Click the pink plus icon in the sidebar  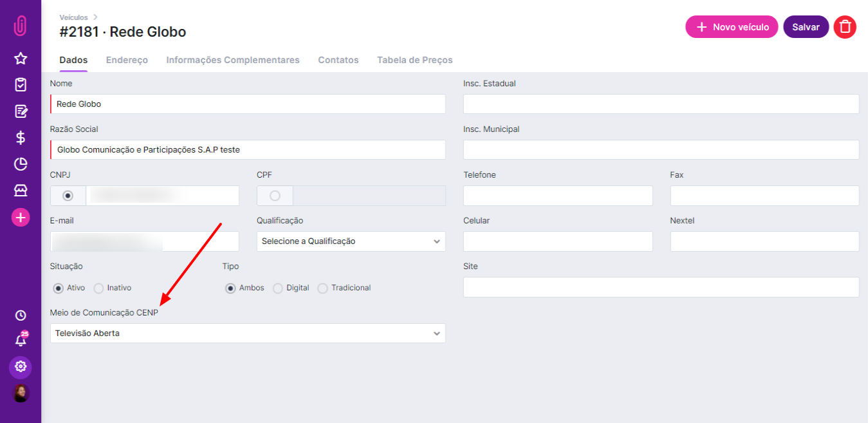coord(21,218)
